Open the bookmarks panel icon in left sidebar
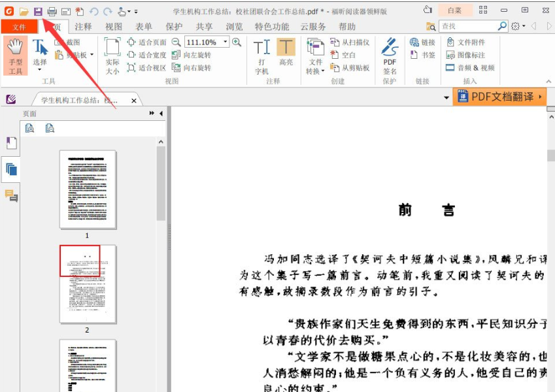This screenshot has width=555, height=392. pyautogui.click(x=11, y=143)
